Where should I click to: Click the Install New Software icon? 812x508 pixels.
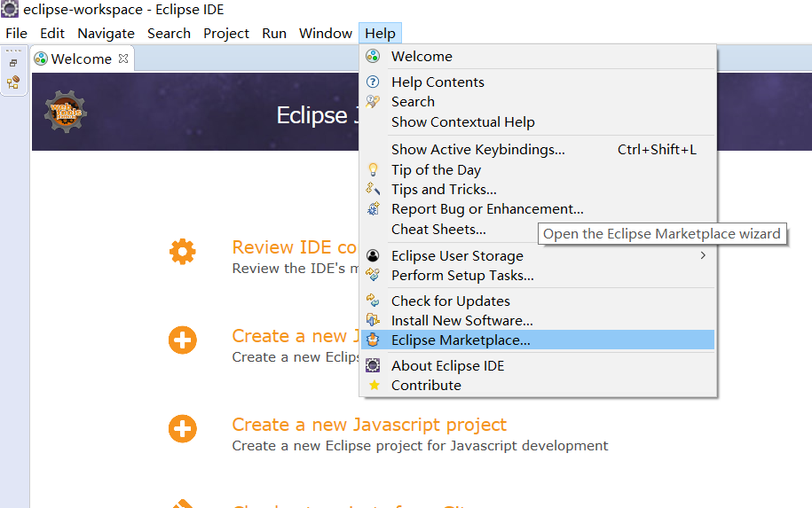pyautogui.click(x=373, y=320)
